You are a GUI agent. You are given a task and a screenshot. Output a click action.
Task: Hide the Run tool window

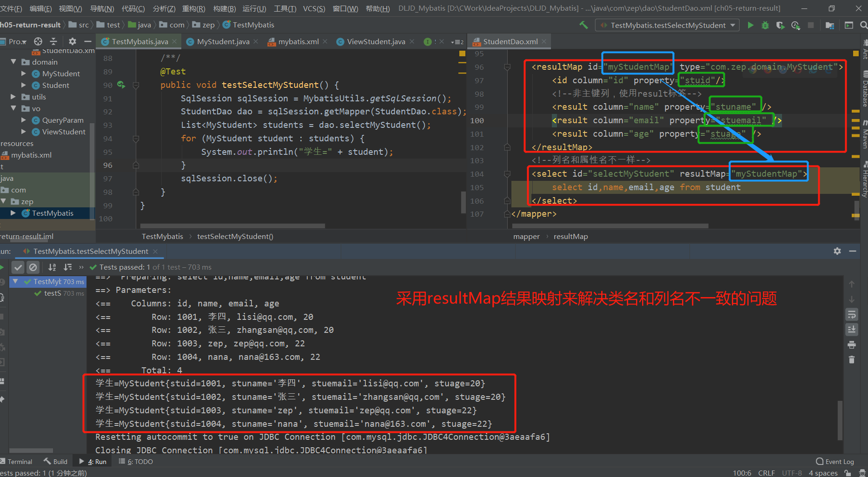[x=853, y=251]
